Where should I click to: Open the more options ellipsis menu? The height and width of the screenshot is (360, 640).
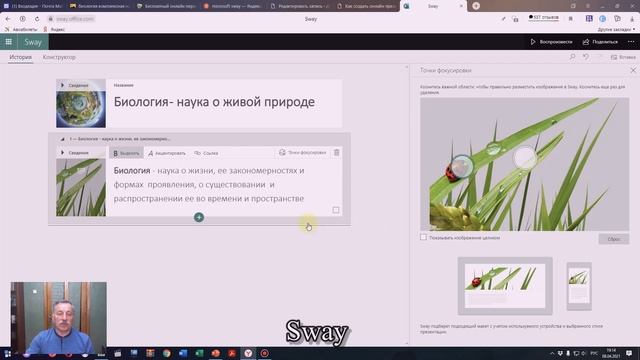click(631, 42)
